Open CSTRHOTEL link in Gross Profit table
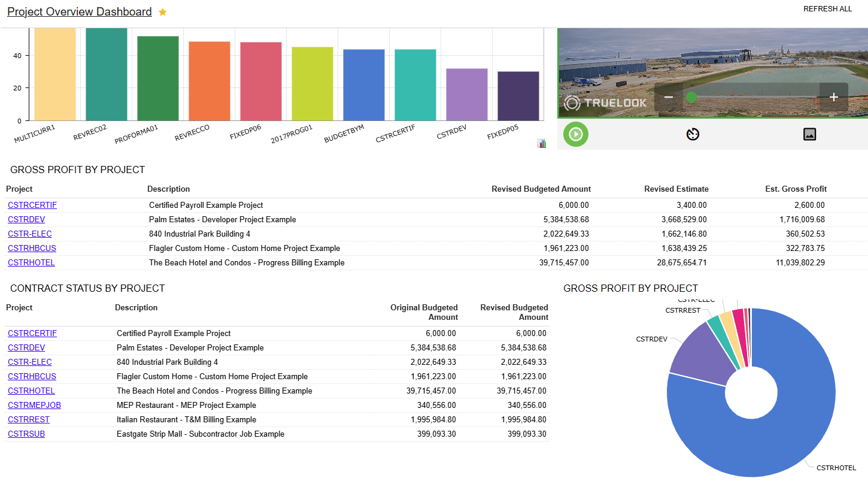 click(31, 262)
